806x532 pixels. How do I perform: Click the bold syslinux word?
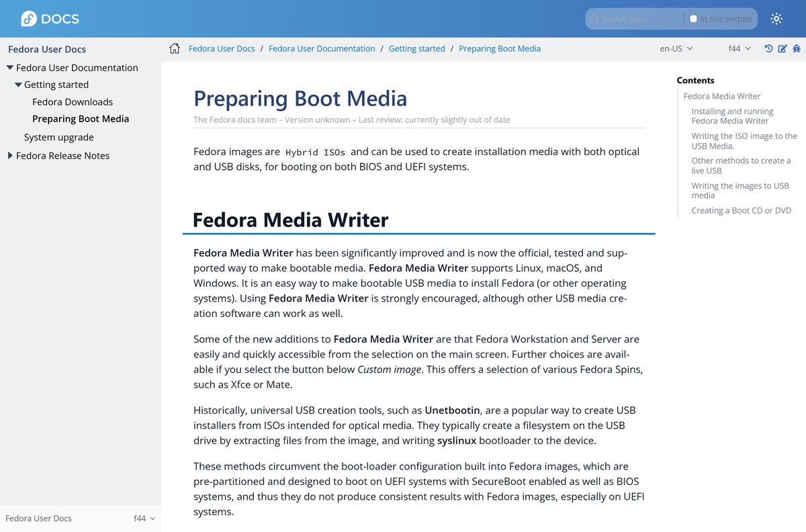coord(457,441)
